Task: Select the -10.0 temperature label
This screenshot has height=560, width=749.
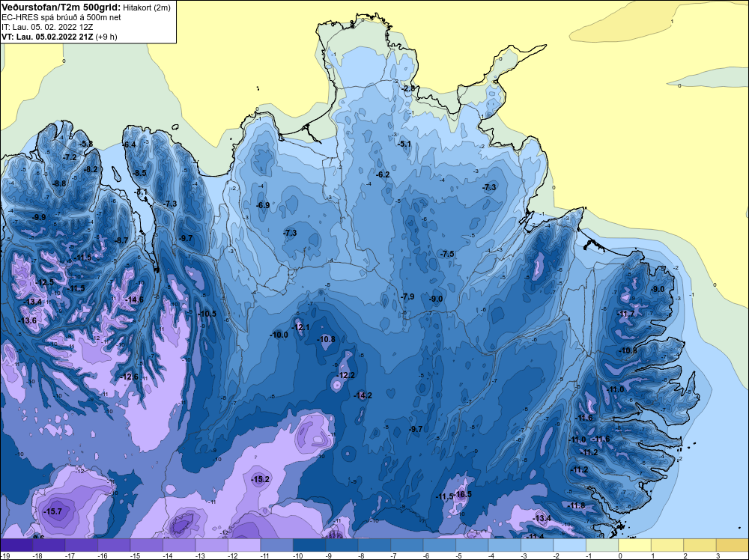Action: [279, 335]
